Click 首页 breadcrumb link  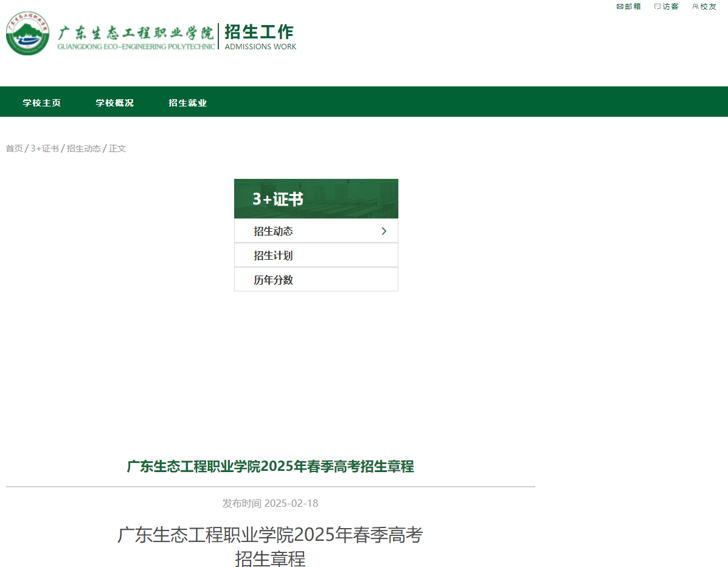coord(13,148)
